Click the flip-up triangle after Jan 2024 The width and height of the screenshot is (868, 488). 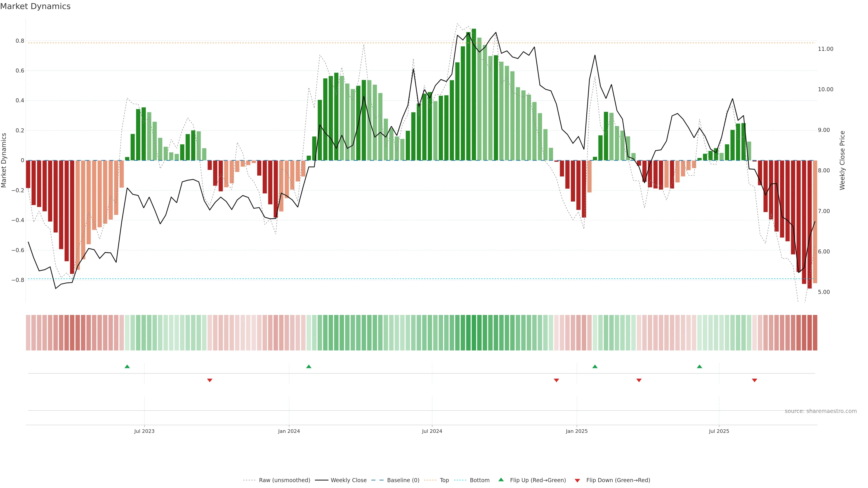pyautogui.click(x=309, y=366)
